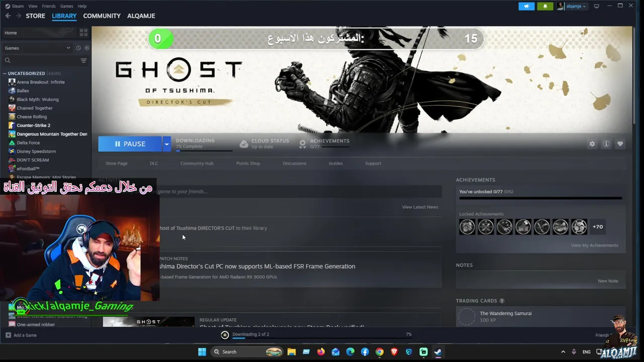The image size is (644, 362).
Task: Collapse the UNCATEGORIZED collection
Action: pyautogui.click(x=5, y=73)
